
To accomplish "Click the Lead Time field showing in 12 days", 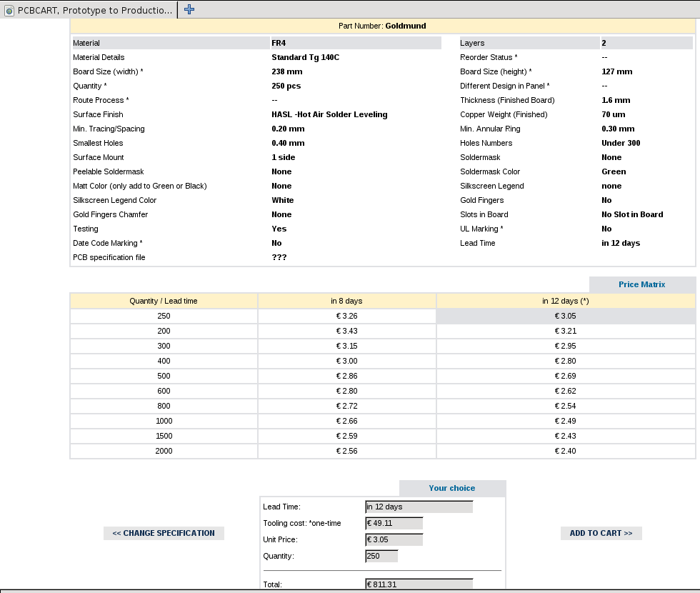I will (419, 507).
